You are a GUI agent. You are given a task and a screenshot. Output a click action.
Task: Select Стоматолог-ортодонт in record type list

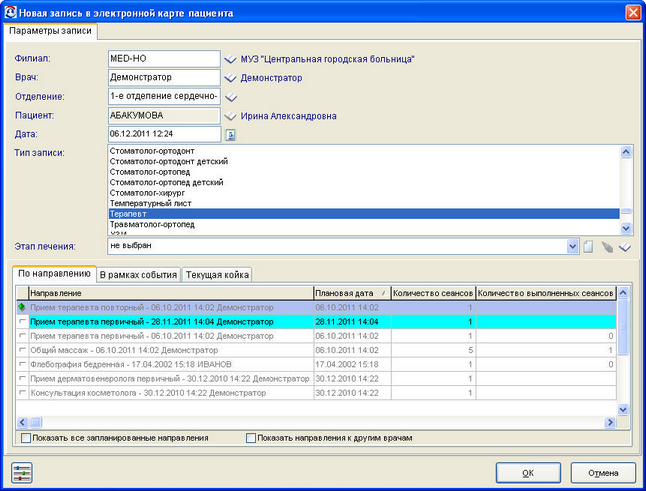tap(364, 151)
